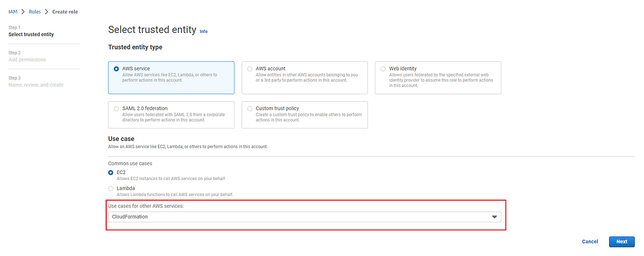Open Roles breadcrumb link
644x256 pixels.
coord(35,12)
